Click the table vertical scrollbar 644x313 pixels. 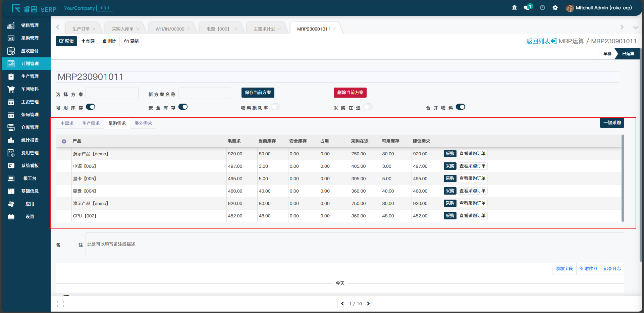click(x=623, y=178)
